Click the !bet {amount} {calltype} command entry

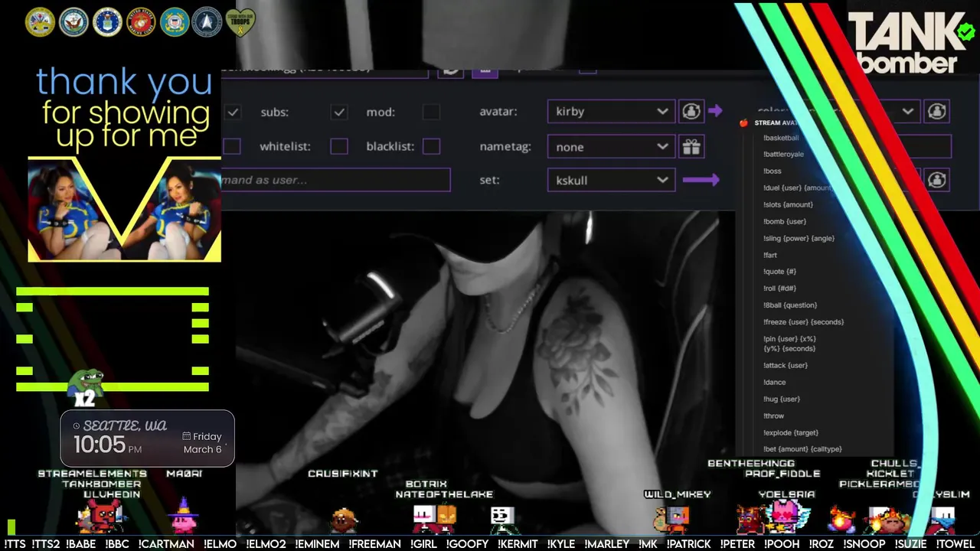click(x=802, y=449)
